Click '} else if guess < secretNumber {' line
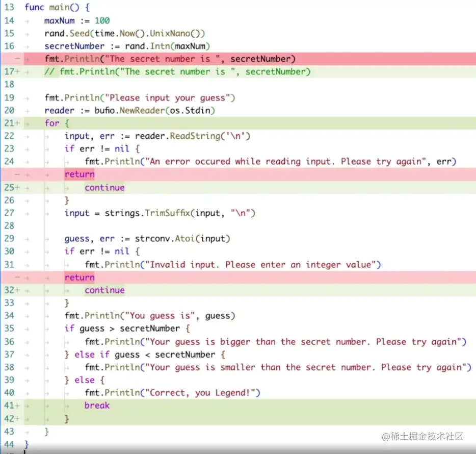Screen dimensions: 476x454 tap(145, 355)
